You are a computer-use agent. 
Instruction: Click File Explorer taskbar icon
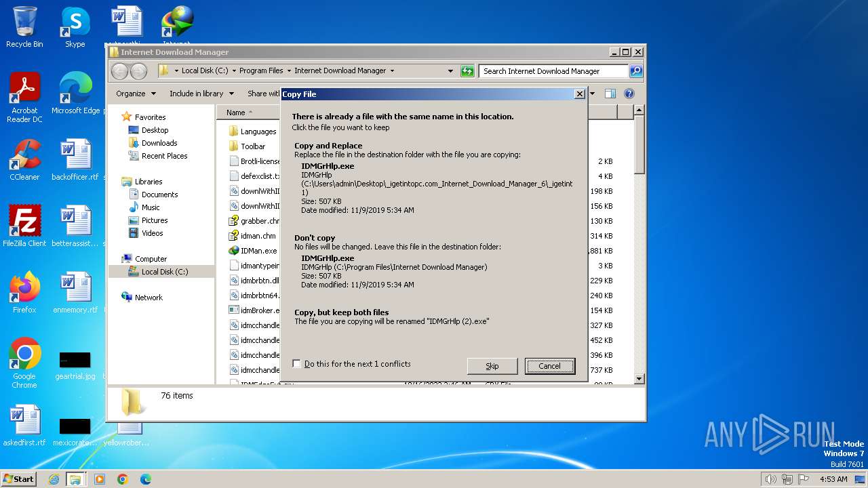[x=75, y=479]
